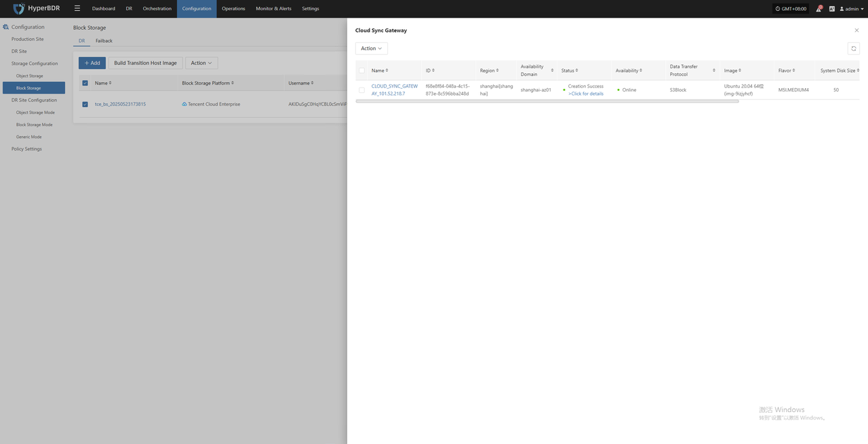This screenshot has height=444, width=868.
Task: Sort gateway table by Availability column
Action: pos(642,70)
